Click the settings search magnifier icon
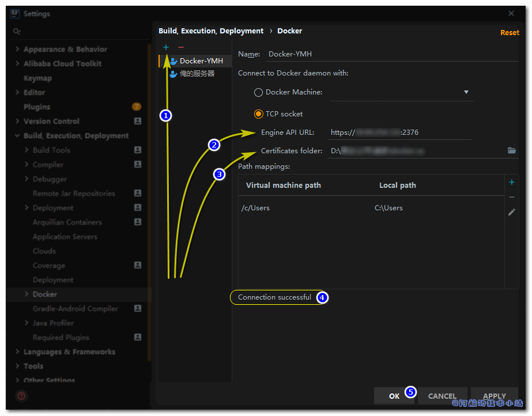The height and width of the screenshot is (416, 532). pyautogui.click(x=17, y=32)
